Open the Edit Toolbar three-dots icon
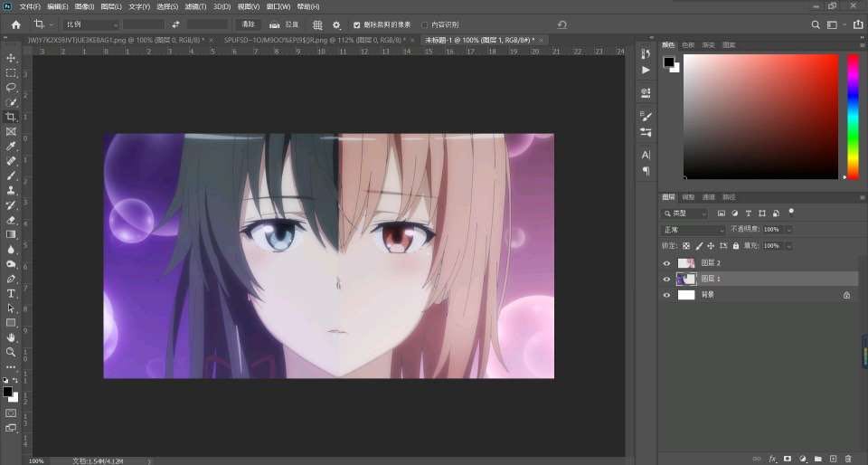The image size is (868, 465). [x=11, y=367]
